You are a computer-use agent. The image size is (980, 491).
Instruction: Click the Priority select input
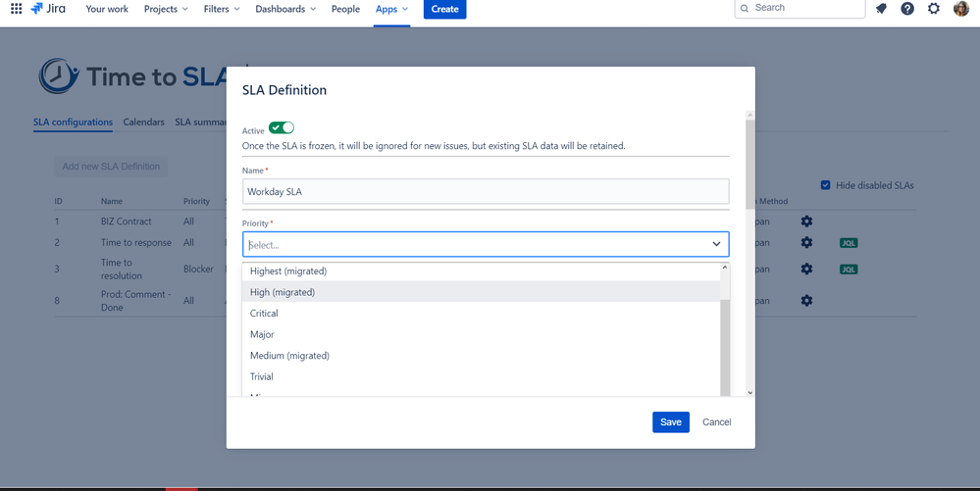point(486,244)
